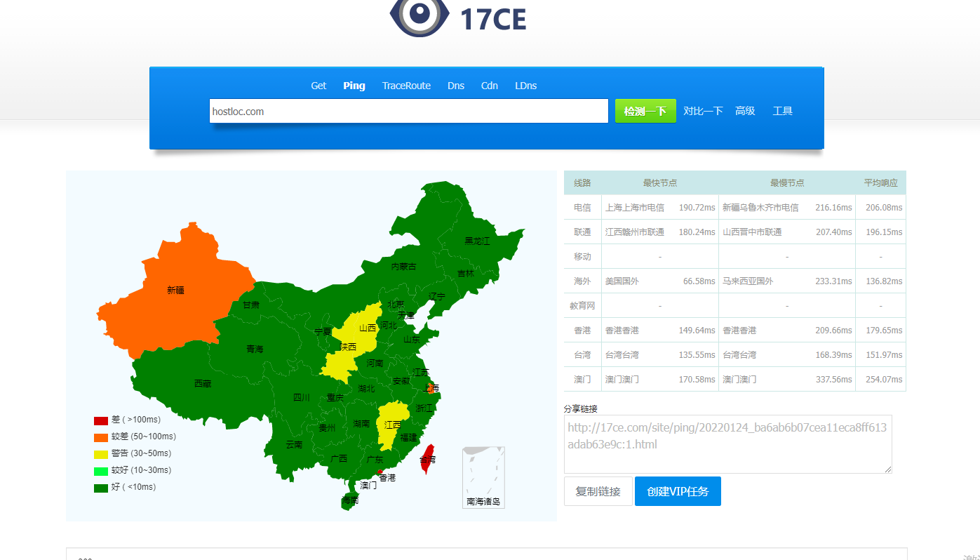Click the 179.65ms 香港 average value

point(884,331)
